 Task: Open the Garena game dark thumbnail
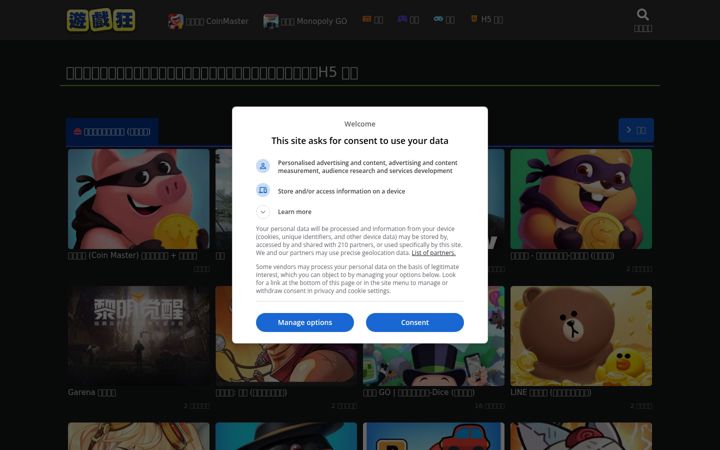coord(139,336)
